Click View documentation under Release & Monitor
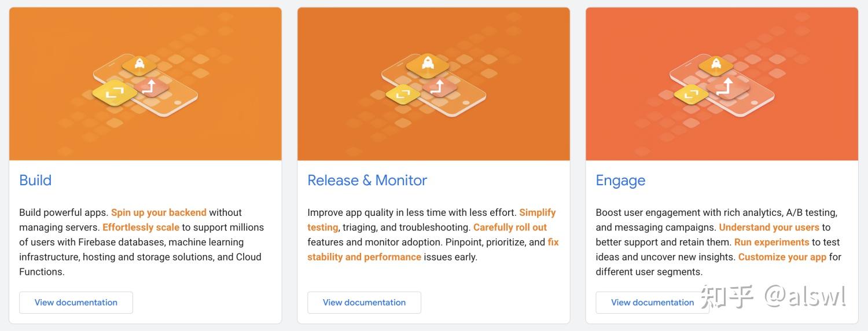This screenshot has height=331, width=868. pos(364,303)
